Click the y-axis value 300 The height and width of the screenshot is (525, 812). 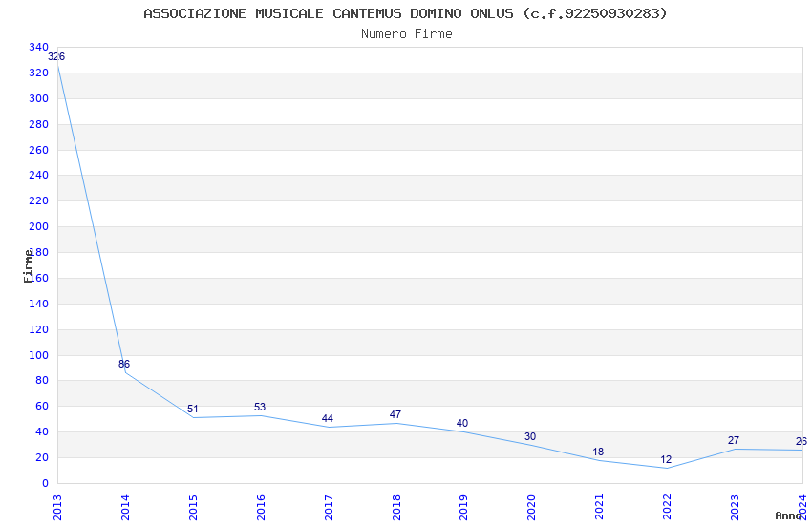pyautogui.click(x=39, y=98)
